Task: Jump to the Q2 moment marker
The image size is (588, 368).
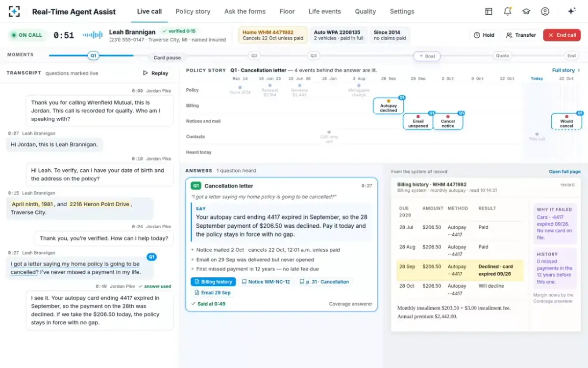Action: [x=254, y=56]
